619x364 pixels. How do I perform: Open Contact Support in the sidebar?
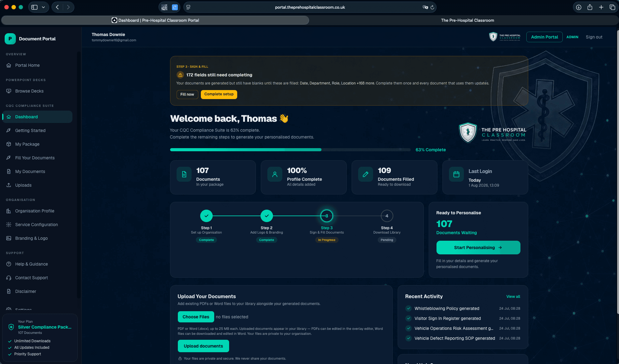pyautogui.click(x=37, y=278)
